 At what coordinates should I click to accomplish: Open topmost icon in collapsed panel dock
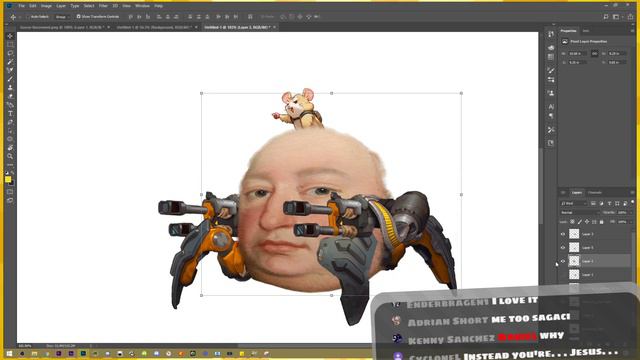coord(551,34)
